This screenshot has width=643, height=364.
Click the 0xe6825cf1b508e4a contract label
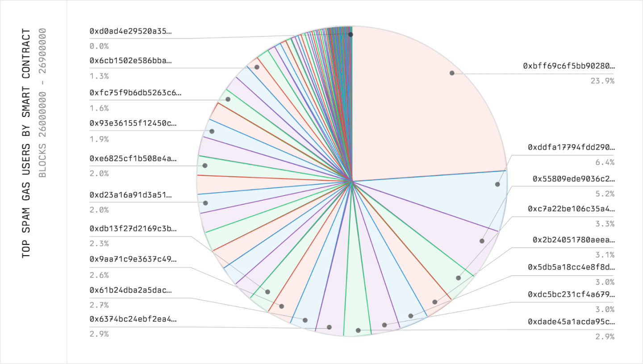tap(133, 158)
